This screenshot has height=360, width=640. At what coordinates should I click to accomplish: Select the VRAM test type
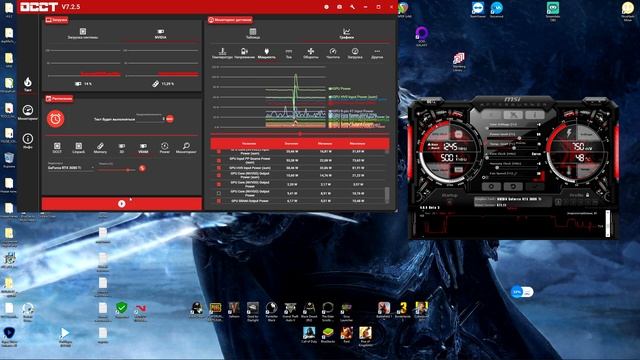tap(143, 148)
